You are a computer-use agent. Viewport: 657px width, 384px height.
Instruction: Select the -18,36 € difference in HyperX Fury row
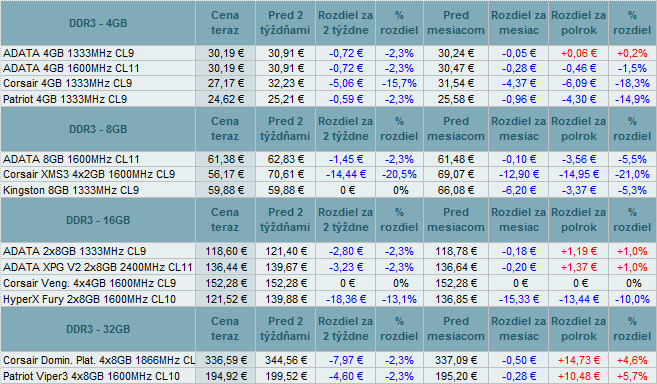point(346,299)
